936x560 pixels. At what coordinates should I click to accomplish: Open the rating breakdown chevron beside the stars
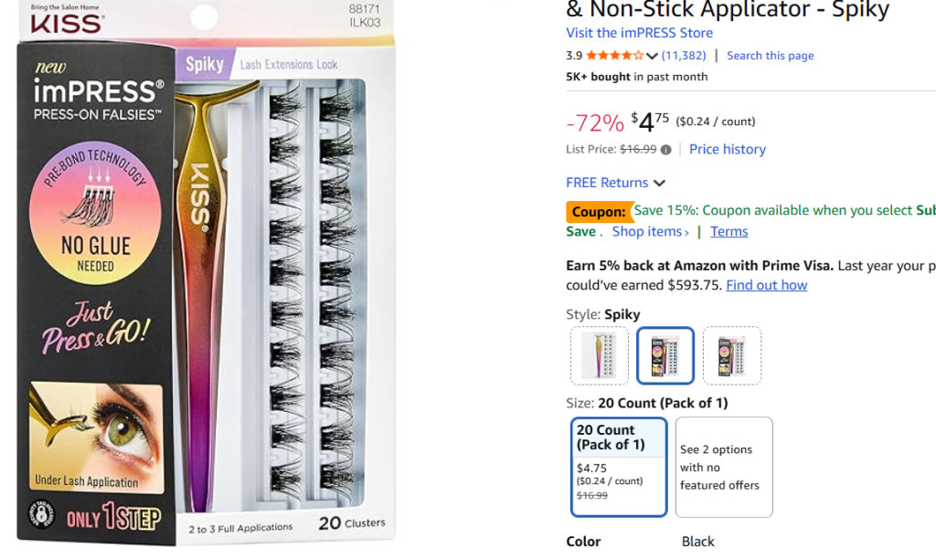tap(652, 56)
